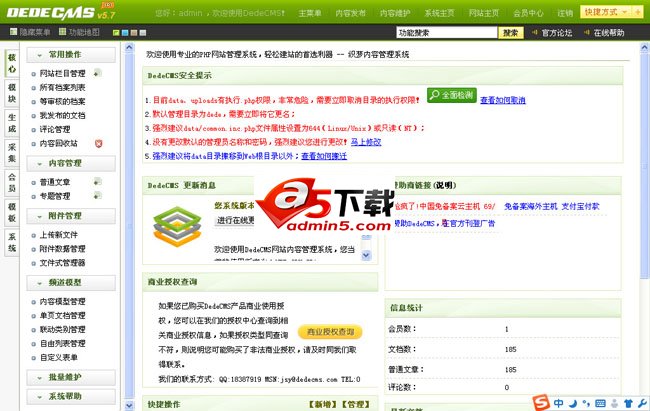
Task: Toggle the 中 Chinese input mode icon
Action: pyautogui.click(x=558, y=403)
